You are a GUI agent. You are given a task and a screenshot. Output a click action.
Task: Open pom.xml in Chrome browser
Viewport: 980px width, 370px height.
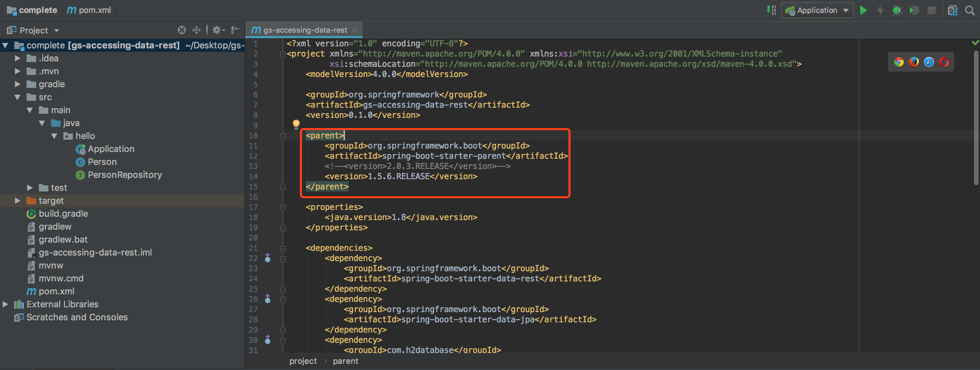tap(899, 62)
